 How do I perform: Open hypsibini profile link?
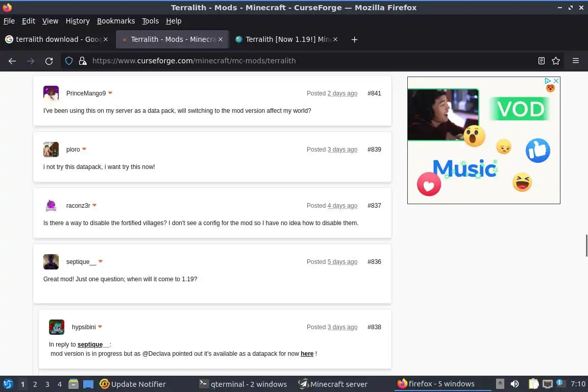tap(84, 327)
